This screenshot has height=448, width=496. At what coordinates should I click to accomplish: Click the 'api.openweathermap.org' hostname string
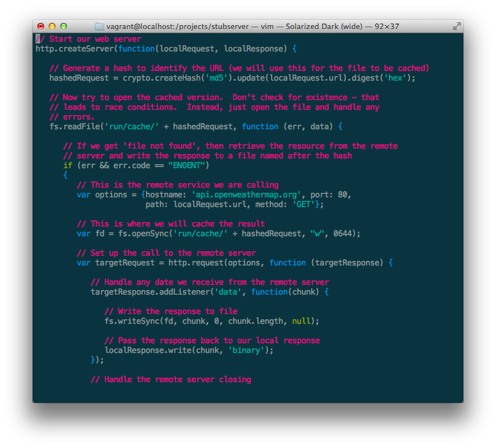click(246, 195)
